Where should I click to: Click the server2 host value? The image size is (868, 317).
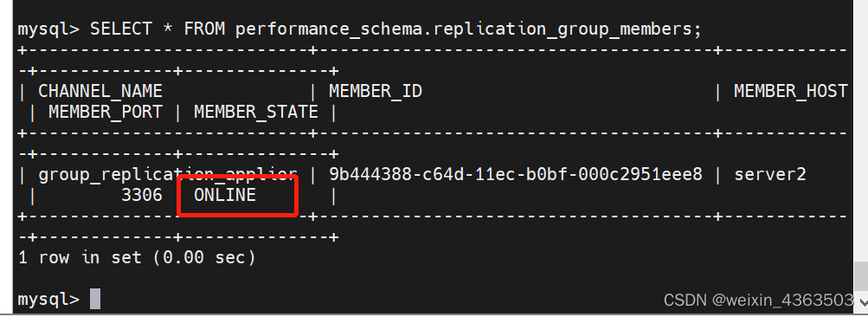770,175
